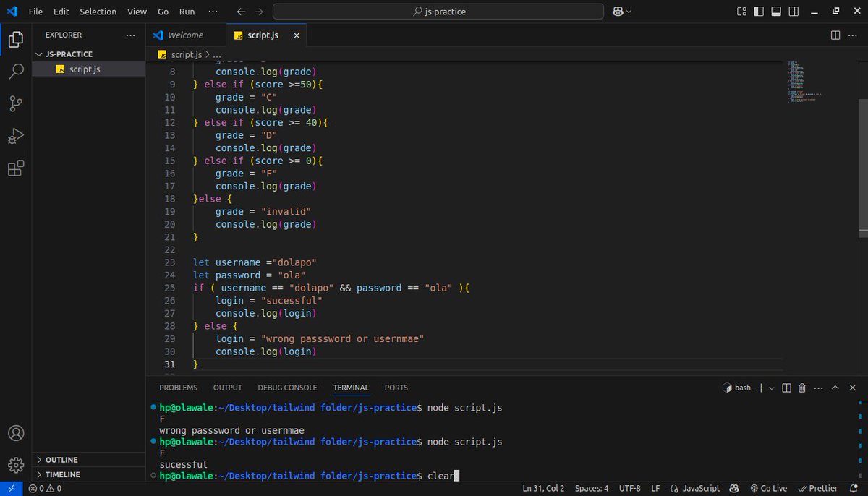Open the Source Control view
The height and width of the screenshot is (496, 868).
click(x=16, y=103)
